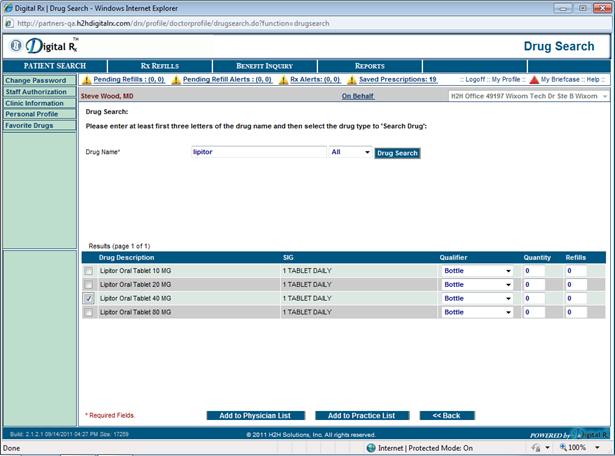Open Qualifier dropdown for Lipitor 10 MG
The image size is (615, 456).
coord(477,271)
